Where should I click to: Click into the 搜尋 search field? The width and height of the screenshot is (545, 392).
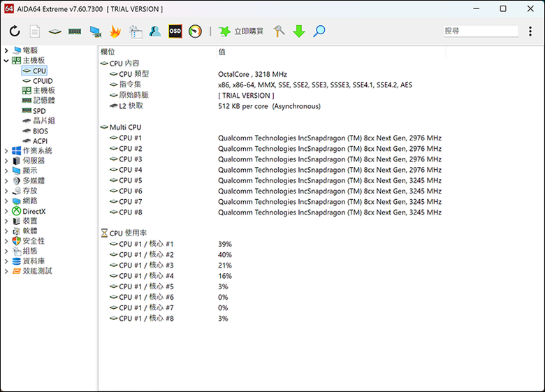(x=481, y=31)
